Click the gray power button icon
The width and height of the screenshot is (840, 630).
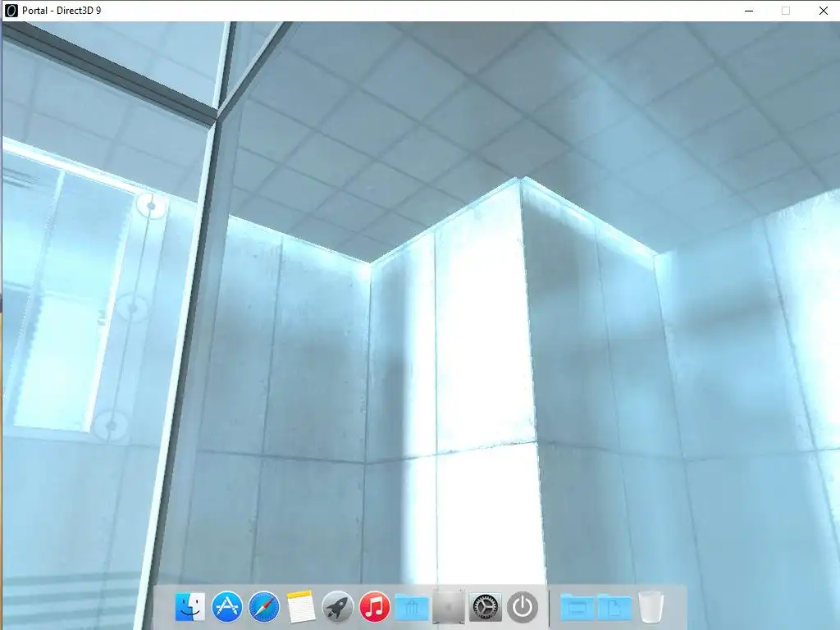point(523,607)
